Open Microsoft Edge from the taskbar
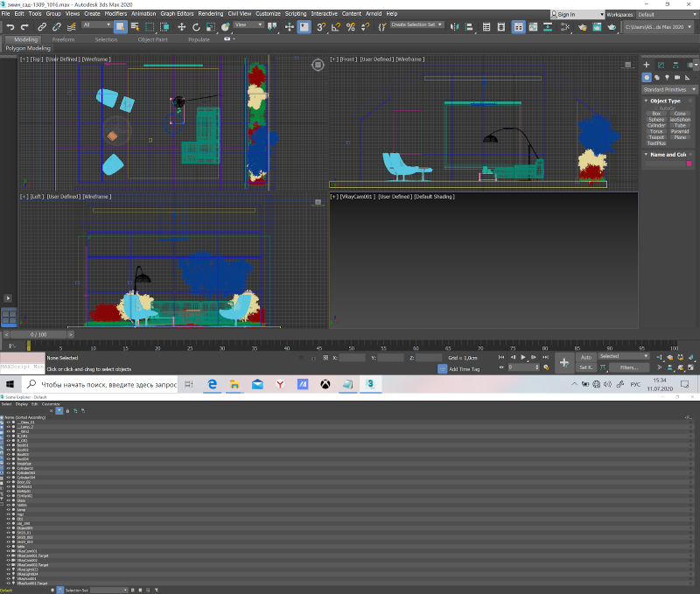The image size is (700, 594). pyautogui.click(x=213, y=384)
